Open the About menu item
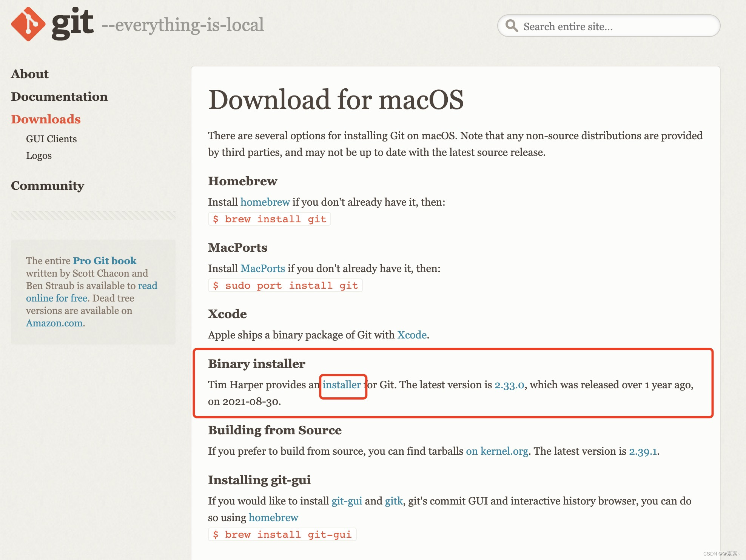 point(30,74)
